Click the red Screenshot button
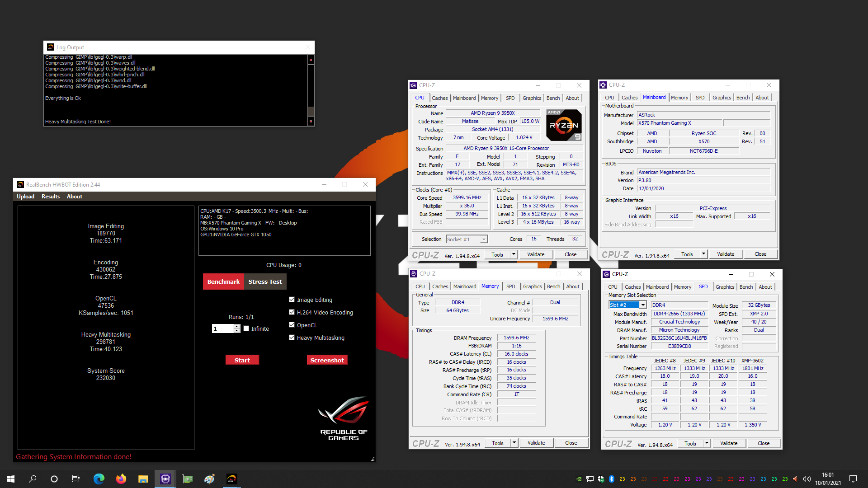 click(327, 360)
